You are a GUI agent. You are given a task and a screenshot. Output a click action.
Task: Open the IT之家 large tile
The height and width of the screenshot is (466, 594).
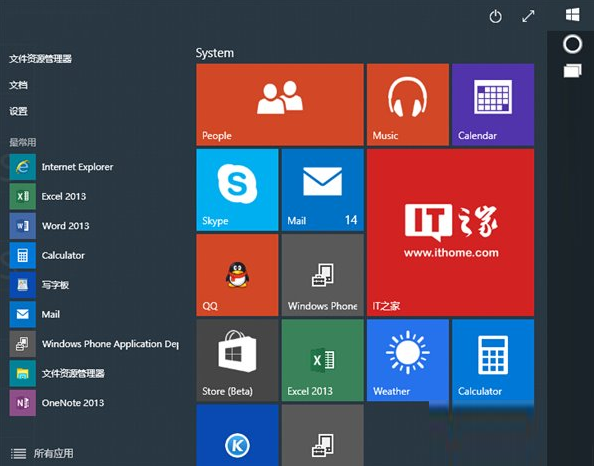(x=450, y=232)
